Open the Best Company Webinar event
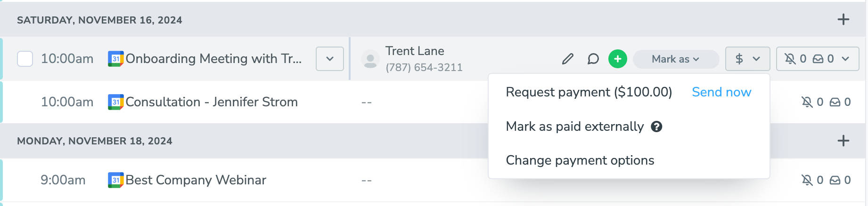The image size is (868, 206). coord(196,180)
